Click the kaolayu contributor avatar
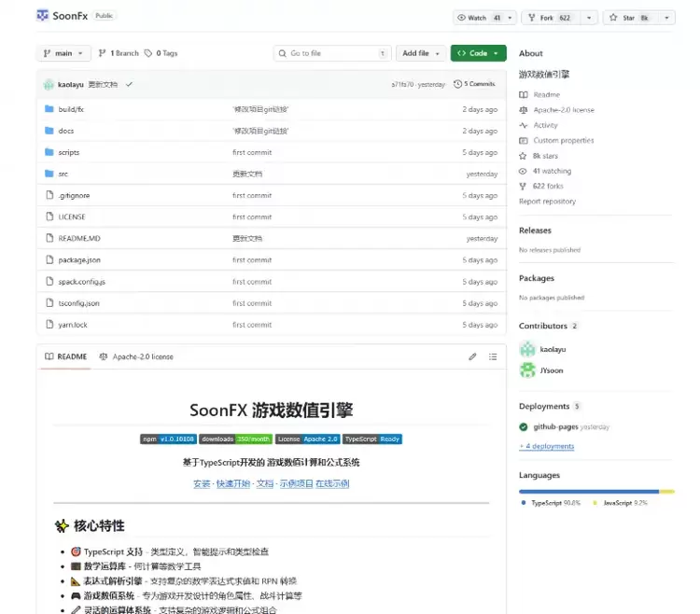The width and height of the screenshot is (700, 614). pos(526,349)
